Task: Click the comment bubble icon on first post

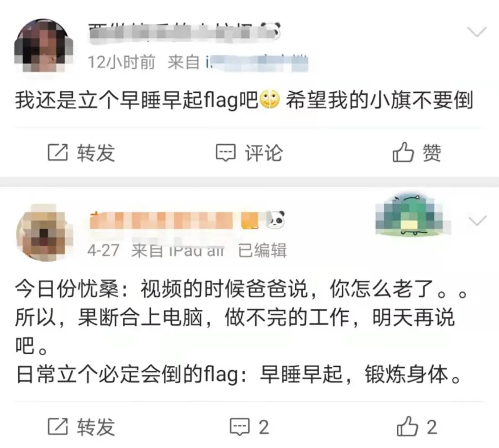Action: coord(225,153)
